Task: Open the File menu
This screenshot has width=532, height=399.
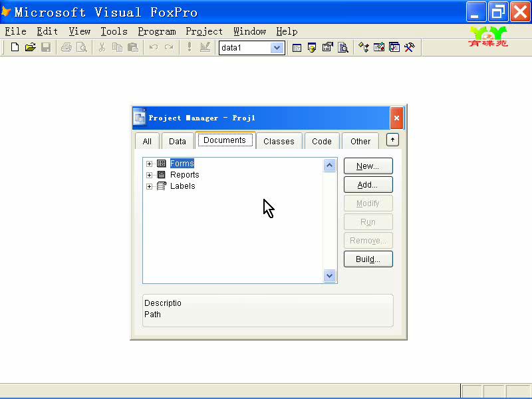Action: click(15, 31)
